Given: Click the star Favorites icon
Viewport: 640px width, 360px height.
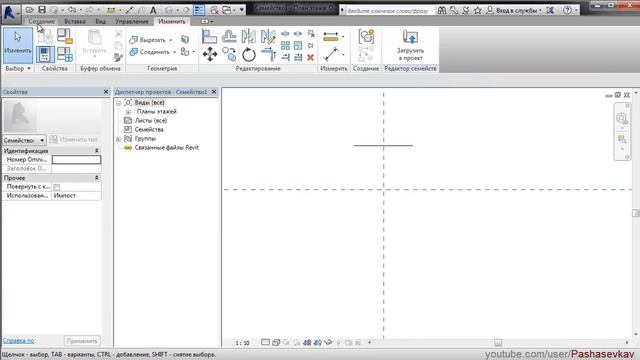Looking at the screenshot, I should [478, 10].
